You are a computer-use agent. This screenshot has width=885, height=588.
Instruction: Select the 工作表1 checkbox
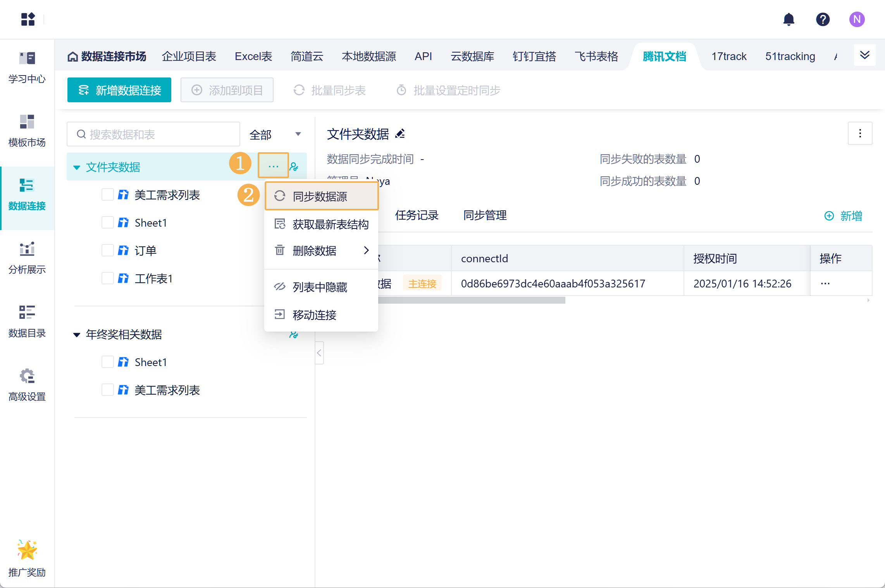[107, 278]
